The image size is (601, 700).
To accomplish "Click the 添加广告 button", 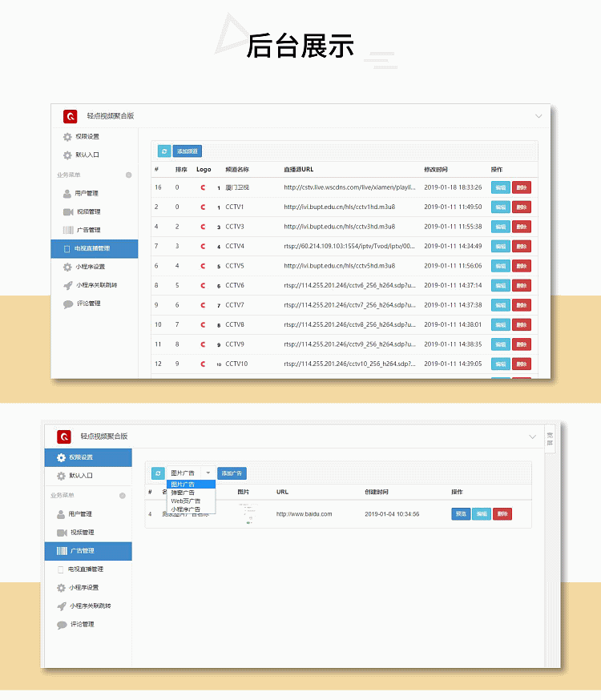I will coord(232,473).
